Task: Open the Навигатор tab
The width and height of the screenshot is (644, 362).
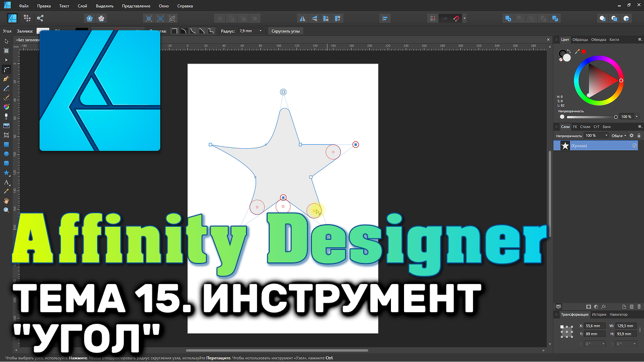Action: pyautogui.click(x=618, y=315)
